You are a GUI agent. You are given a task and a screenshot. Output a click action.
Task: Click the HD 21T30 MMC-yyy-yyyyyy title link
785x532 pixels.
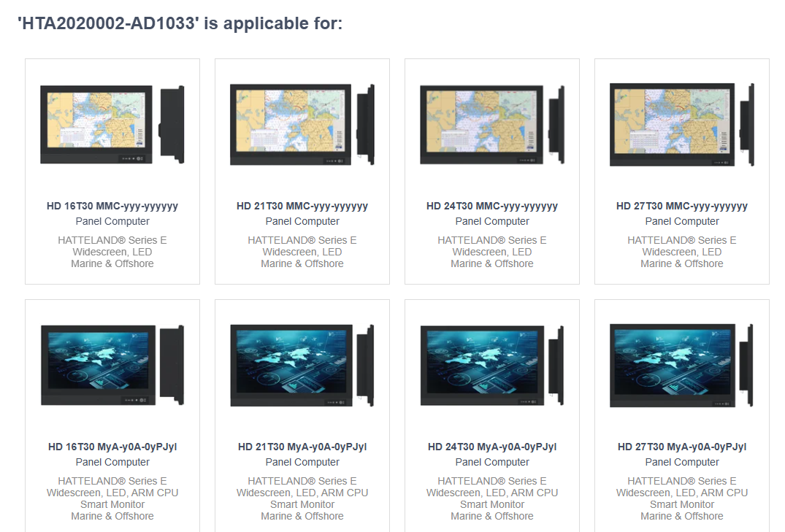[302, 207]
